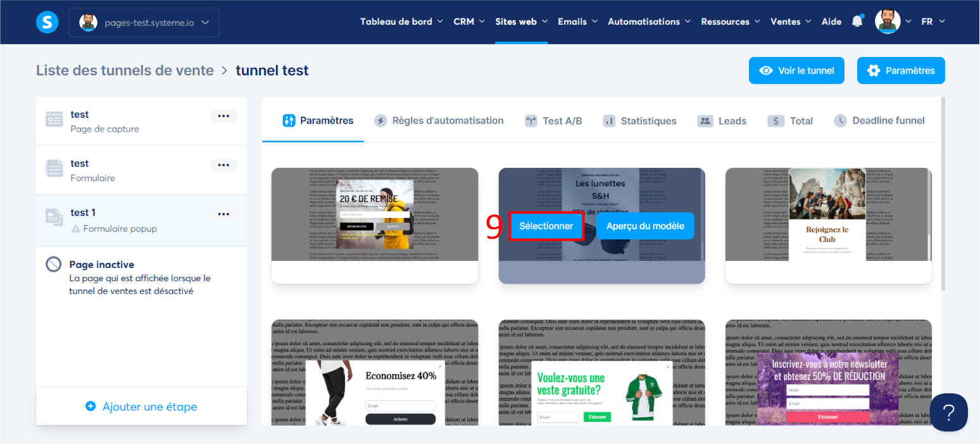Viewport: 980px width, 444px height.
Task: Open the help question mark bubble
Action: click(948, 412)
